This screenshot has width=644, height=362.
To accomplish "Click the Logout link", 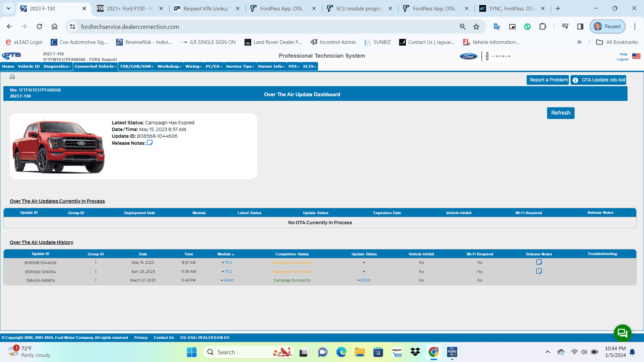I will pyautogui.click(x=622, y=59).
